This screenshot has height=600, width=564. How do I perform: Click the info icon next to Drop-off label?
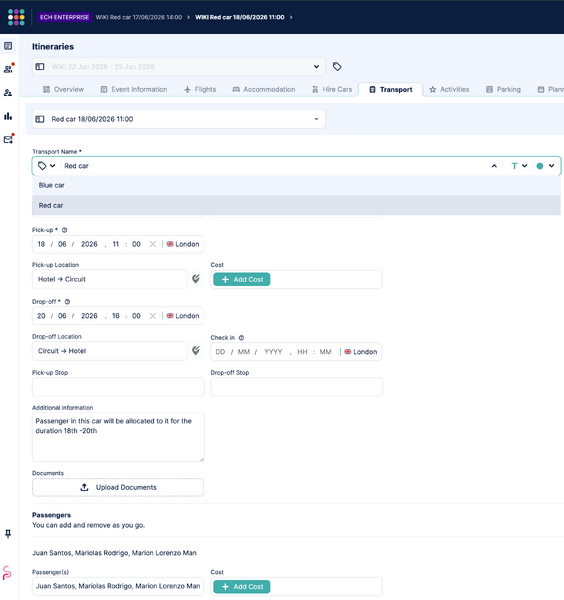pyautogui.click(x=67, y=302)
